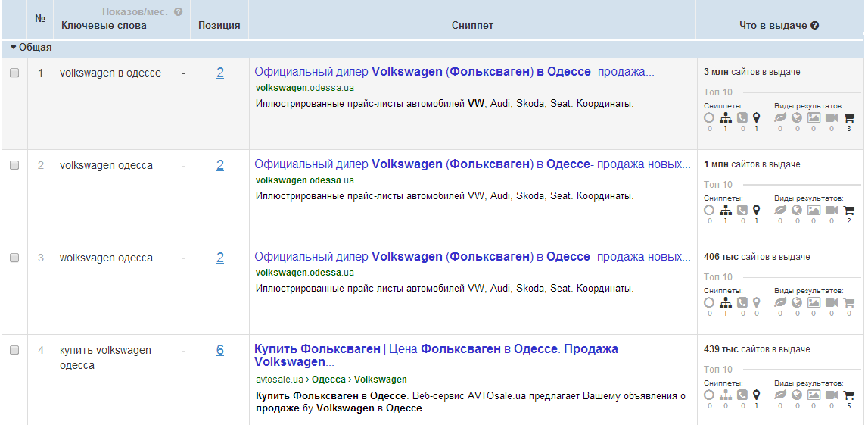
Task: Click the map pin icon for 'купить volkswagen одесса'
Action: (x=757, y=395)
